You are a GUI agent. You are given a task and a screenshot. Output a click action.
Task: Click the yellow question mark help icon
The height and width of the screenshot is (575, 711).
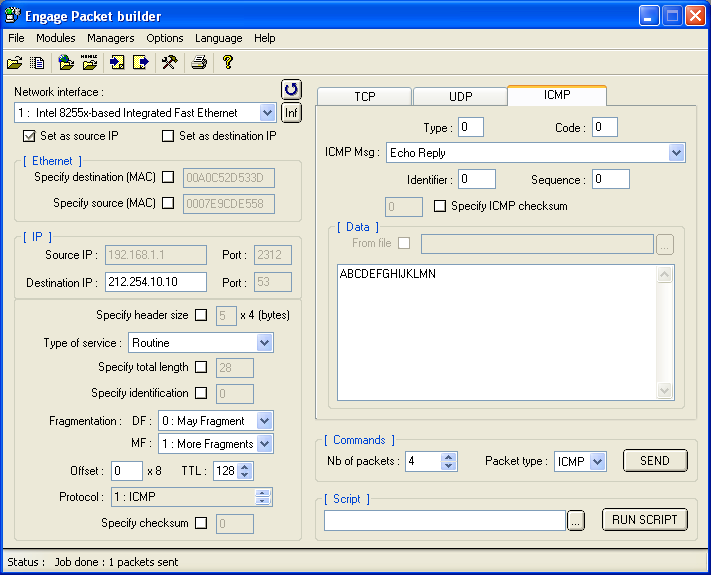coord(228,62)
